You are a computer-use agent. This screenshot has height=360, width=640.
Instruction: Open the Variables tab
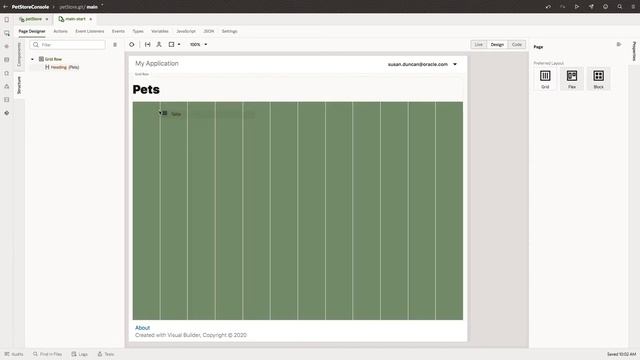click(x=160, y=31)
